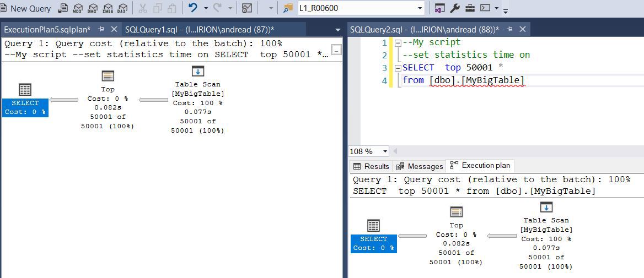This screenshot has height=278, width=644.
Task: Click the Redo icon
Action: click(x=217, y=8)
